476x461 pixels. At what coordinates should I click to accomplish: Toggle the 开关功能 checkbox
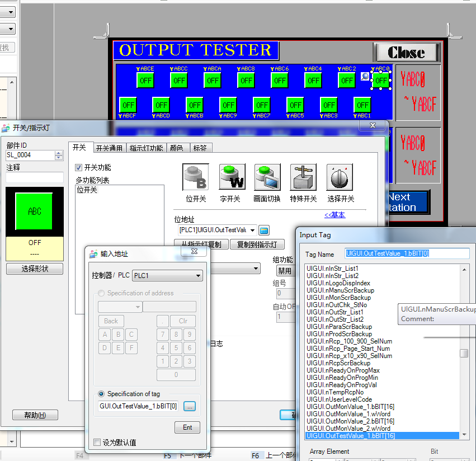(79, 167)
